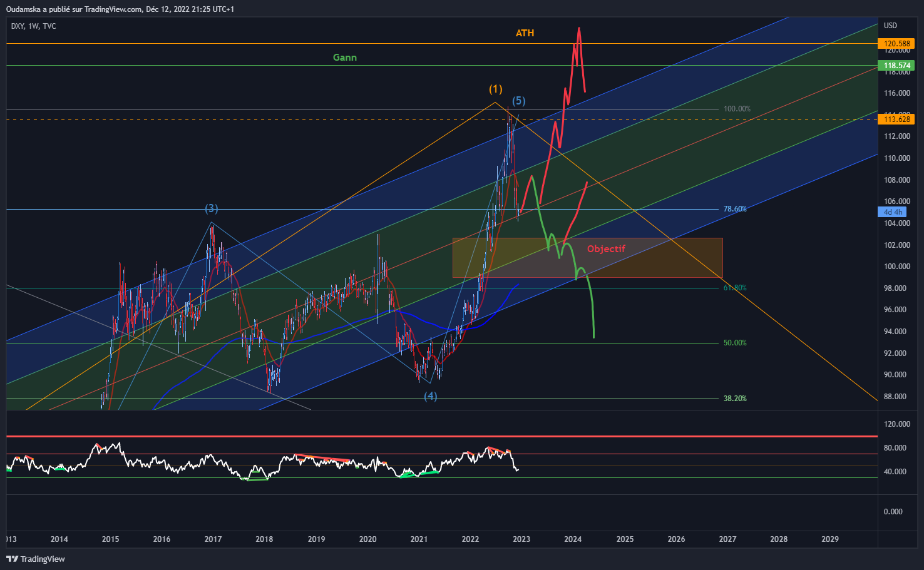This screenshot has height=570, width=924.
Task: Click the 78.60% Fibonacci level label
Action: pos(735,209)
